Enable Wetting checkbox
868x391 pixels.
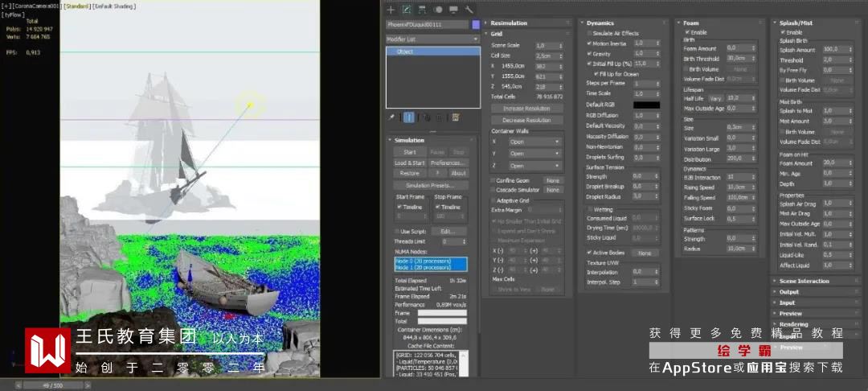[x=589, y=210]
